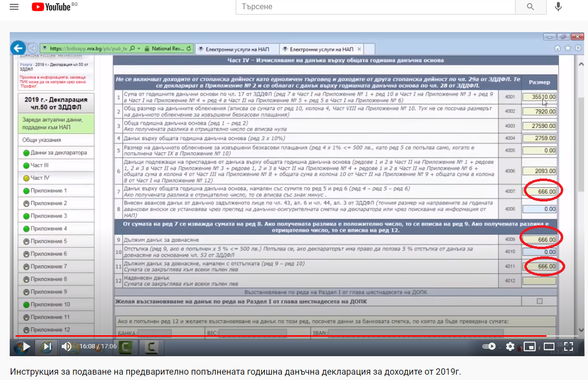Switch to miniplayer mode

[530, 347]
